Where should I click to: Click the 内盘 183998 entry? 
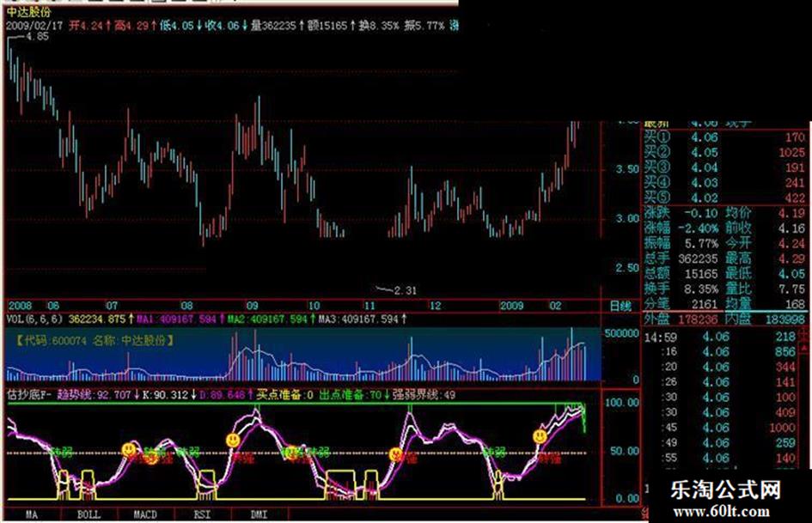pos(766,319)
